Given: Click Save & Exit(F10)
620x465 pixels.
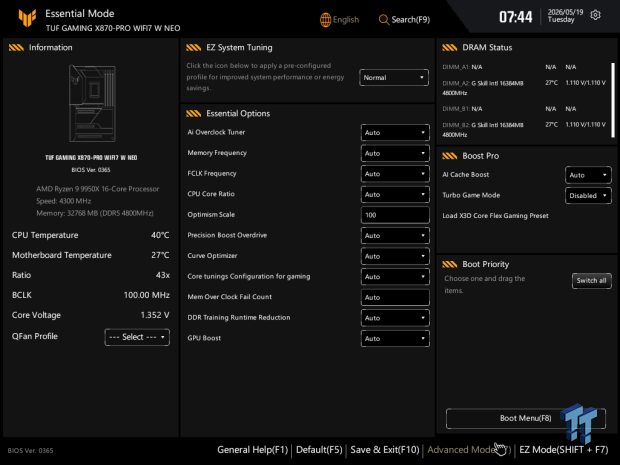Looking at the screenshot, I should pyautogui.click(x=385, y=450).
